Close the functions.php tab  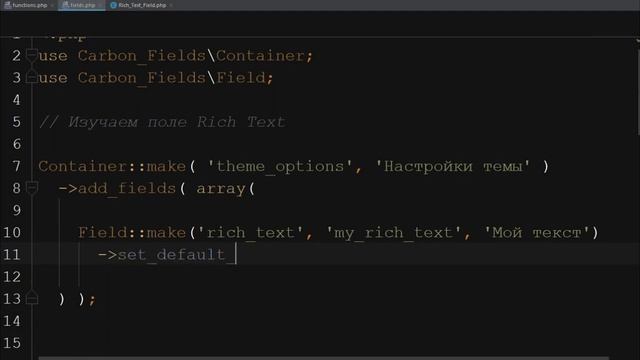tap(52, 5)
